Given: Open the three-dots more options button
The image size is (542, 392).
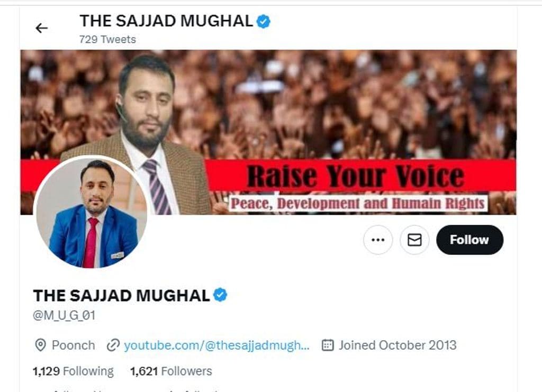Looking at the screenshot, I should pos(378,240).
